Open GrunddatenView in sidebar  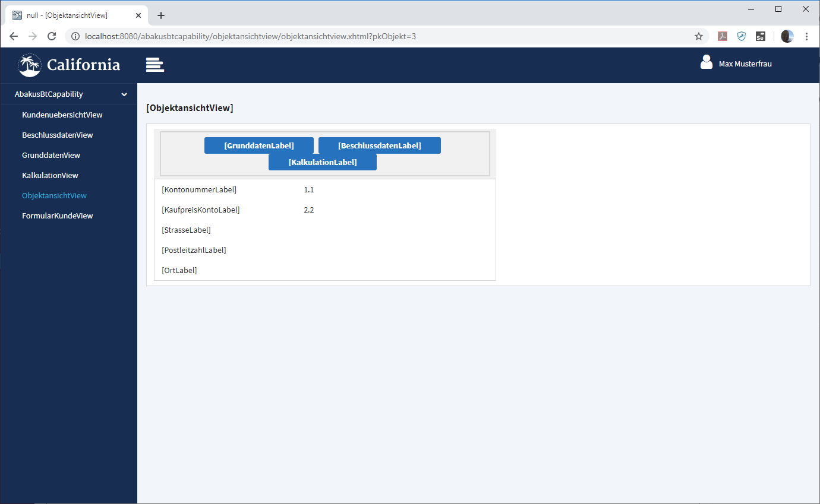[x=51, y=155]
